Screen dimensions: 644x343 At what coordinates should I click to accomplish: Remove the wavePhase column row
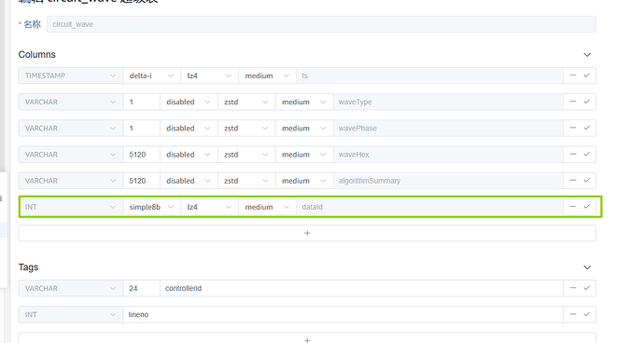pos(573,128)
